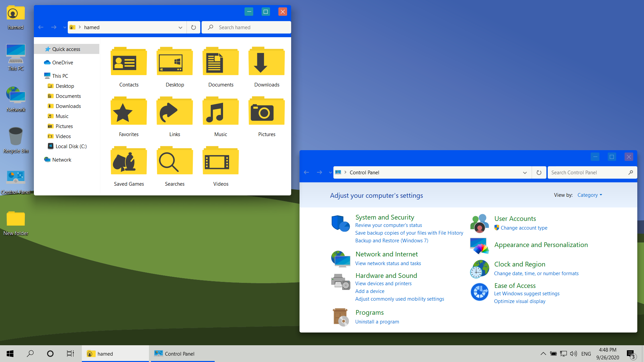Switch to the Control Panel taskbar tab
Screen dimensions: 644x362
179,353
